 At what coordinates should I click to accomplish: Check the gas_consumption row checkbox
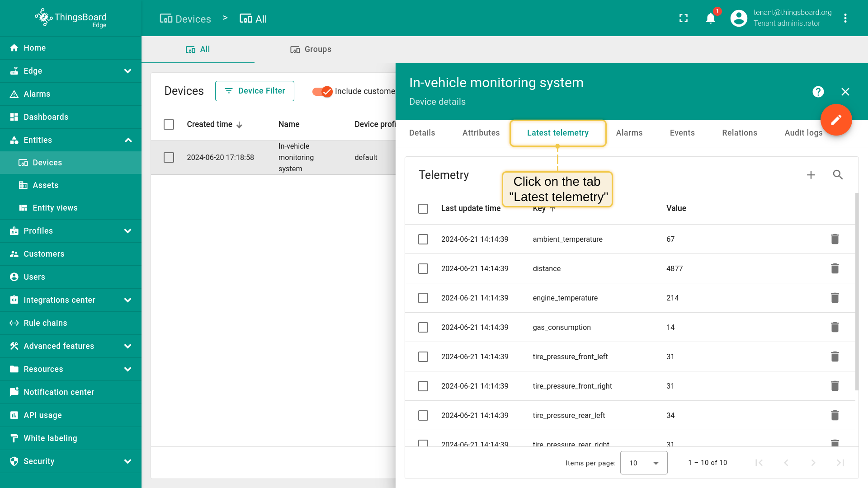click(423, 327)
